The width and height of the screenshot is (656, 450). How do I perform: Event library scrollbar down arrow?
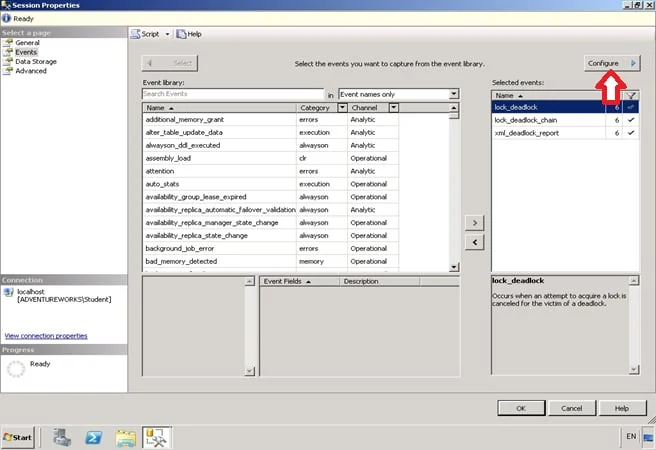[x=454, y=267]
